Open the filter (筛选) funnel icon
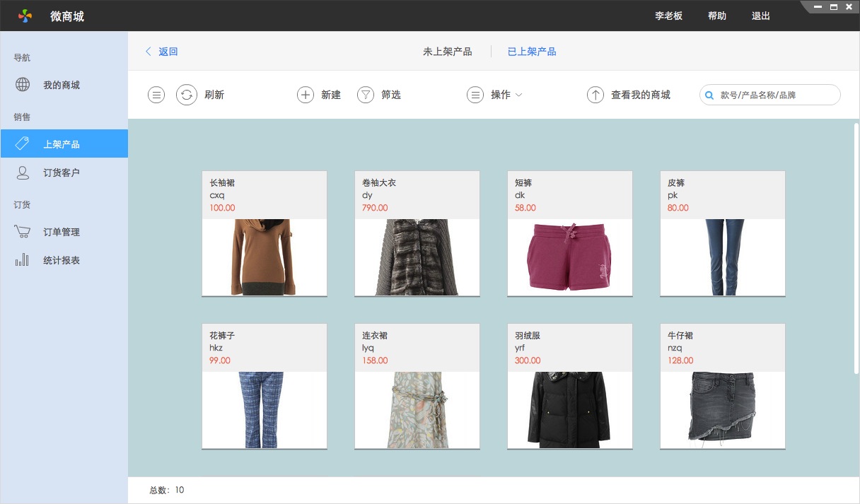 (365, 94)
